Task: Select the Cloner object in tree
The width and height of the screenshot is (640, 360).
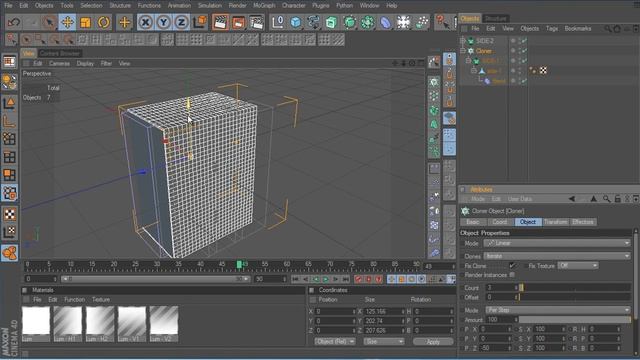Action: click(484, 51)
